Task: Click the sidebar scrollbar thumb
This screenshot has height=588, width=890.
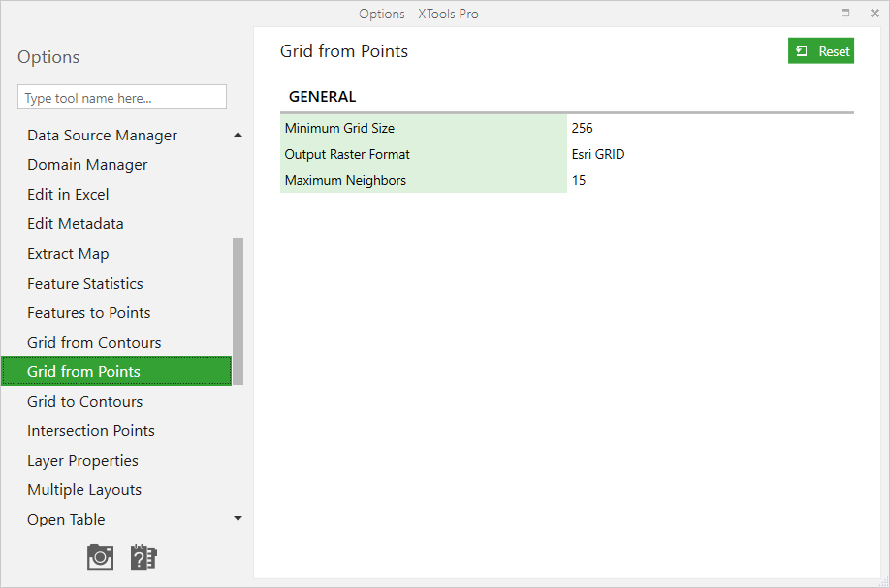Action: click(x=238, y=311)
